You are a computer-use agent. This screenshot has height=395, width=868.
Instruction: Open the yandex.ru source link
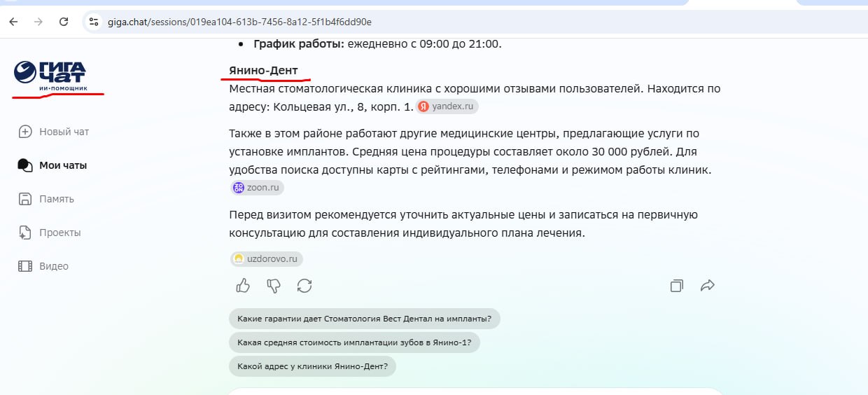(x=447, y=107)
